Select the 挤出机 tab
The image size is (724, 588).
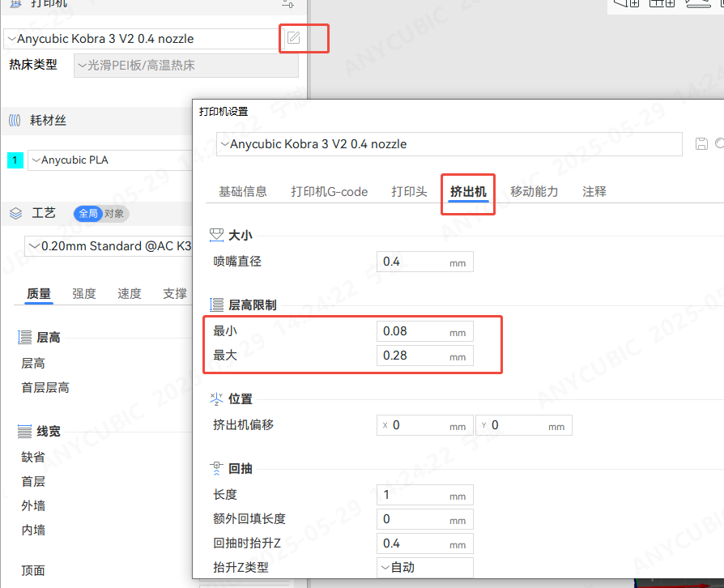pos(468,192)
